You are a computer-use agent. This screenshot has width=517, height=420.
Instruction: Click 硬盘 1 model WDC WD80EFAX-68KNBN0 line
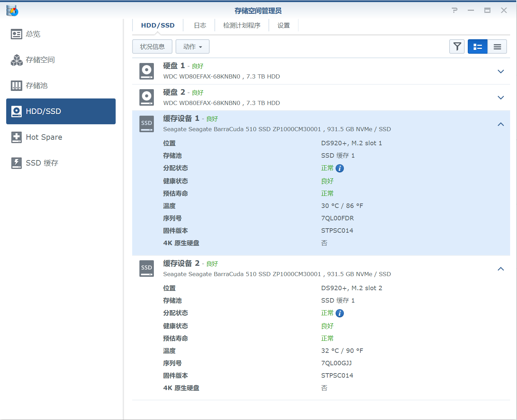(x=221, y=76)
